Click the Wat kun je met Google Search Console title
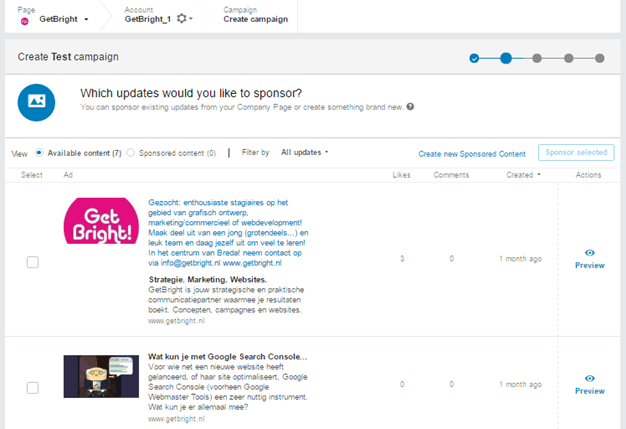The image size is (626, 429). pyautogui.click(x=228, y=356)
